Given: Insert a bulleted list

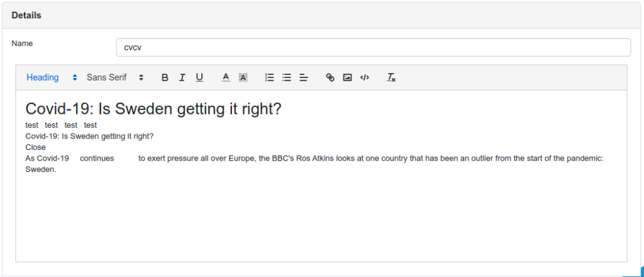Looking at the screenshot, I should click(287, 77).
